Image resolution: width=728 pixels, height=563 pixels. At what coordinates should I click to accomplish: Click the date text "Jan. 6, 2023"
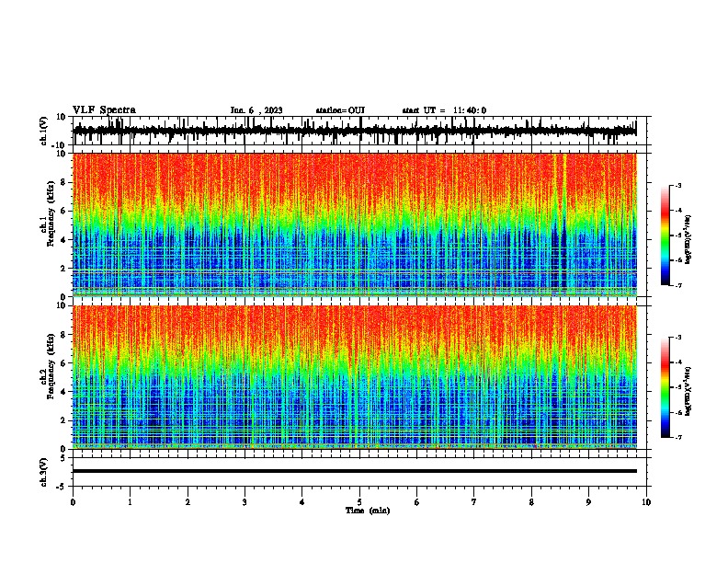click(x=256, y=110)
